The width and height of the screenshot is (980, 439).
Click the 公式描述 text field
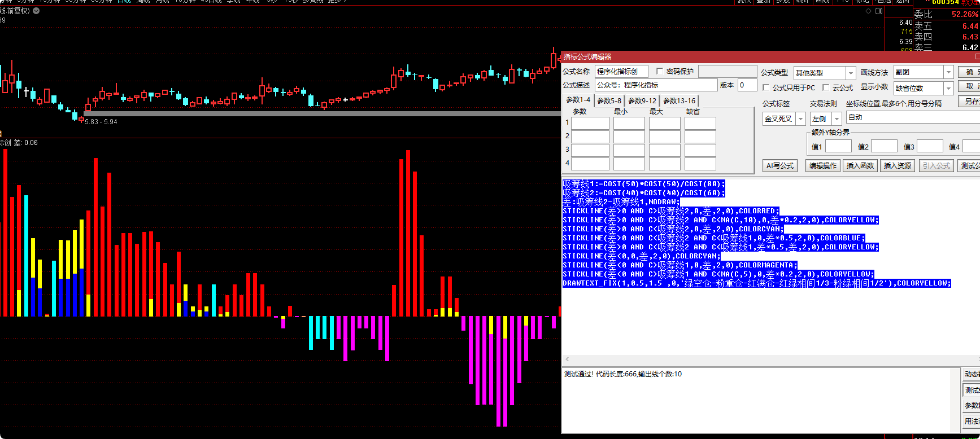coord(656,85)
